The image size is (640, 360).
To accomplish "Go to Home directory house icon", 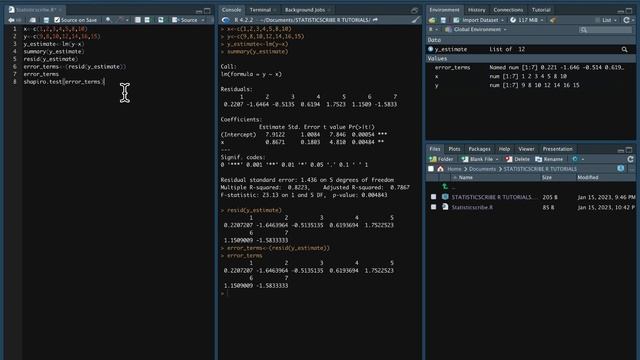I will point(440,169).
